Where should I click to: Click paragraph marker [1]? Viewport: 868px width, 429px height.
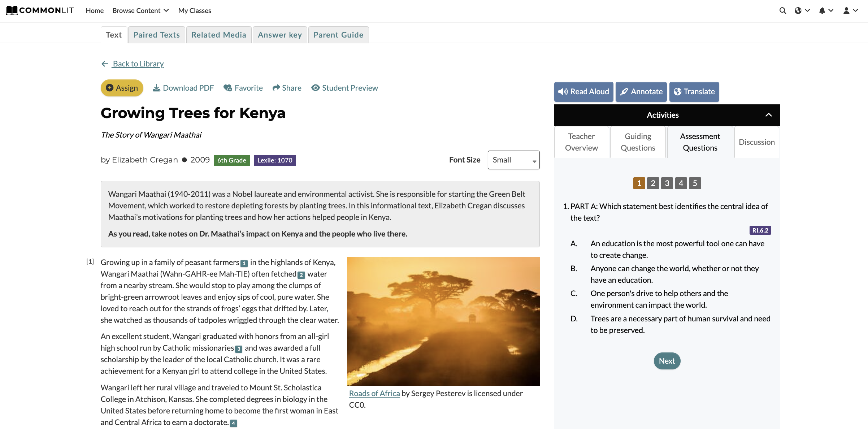point(90,261)
